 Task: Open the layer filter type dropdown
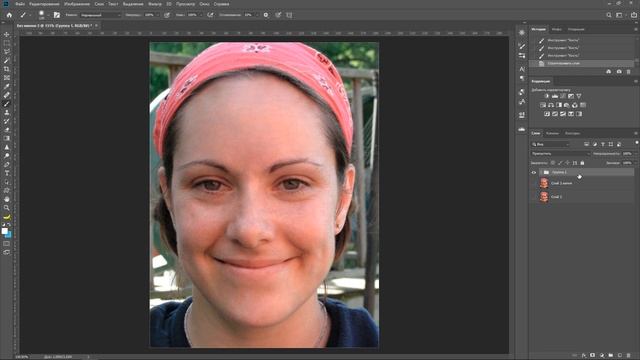(x=550, y=144)
